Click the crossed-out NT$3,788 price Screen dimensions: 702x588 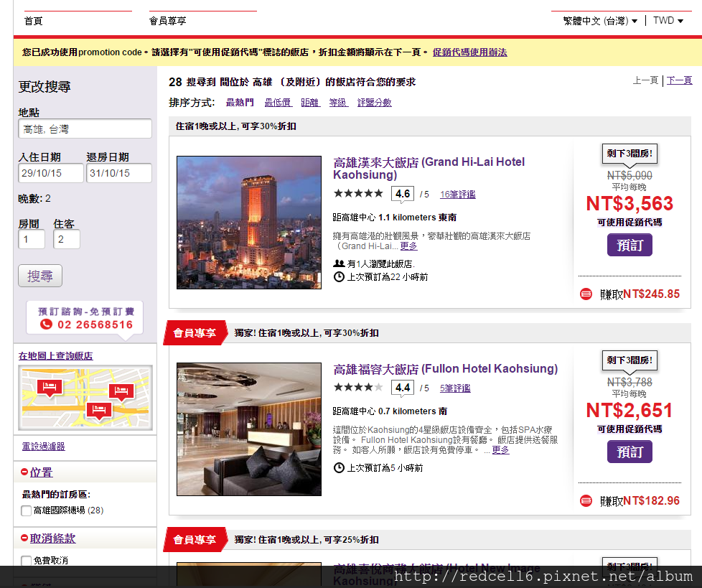coord(630,383)
